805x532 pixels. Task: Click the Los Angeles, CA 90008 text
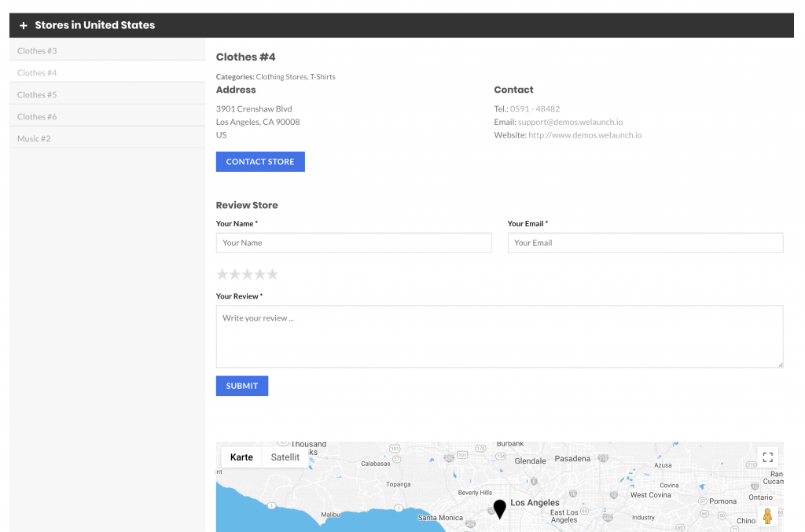(x=258, y=122)
